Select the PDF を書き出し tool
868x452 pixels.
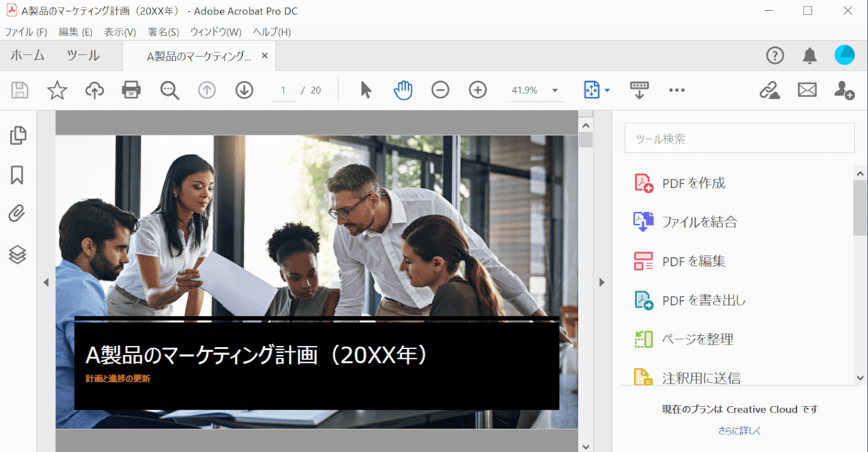click(690, 300)
